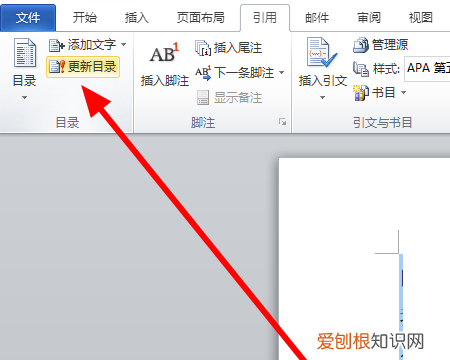Open the 页面布局 ribbon tab
The image size is (450, 360).
201,18
